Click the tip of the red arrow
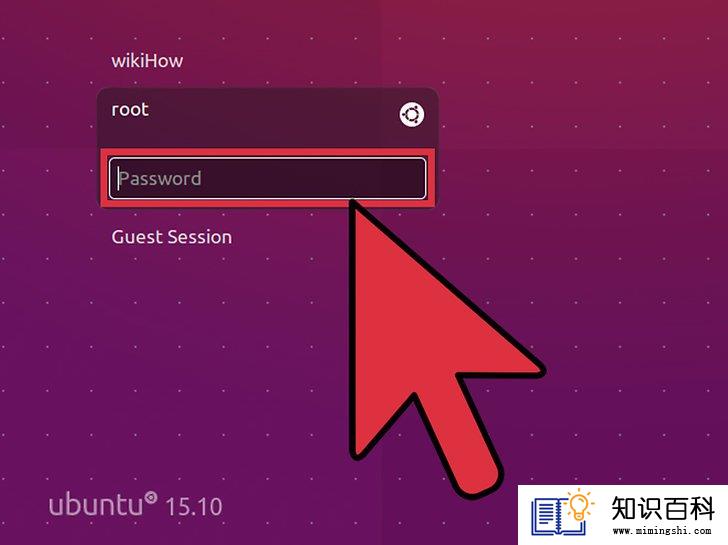 click(352, 202)
